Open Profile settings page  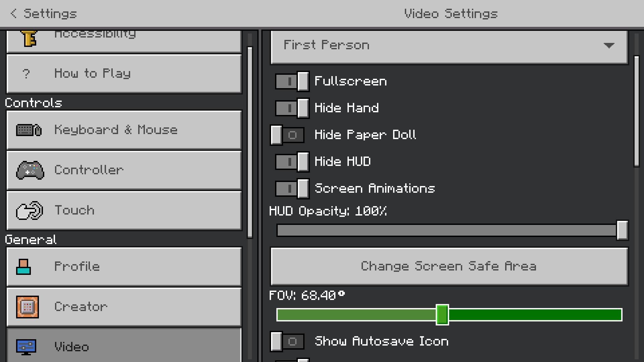123,266
